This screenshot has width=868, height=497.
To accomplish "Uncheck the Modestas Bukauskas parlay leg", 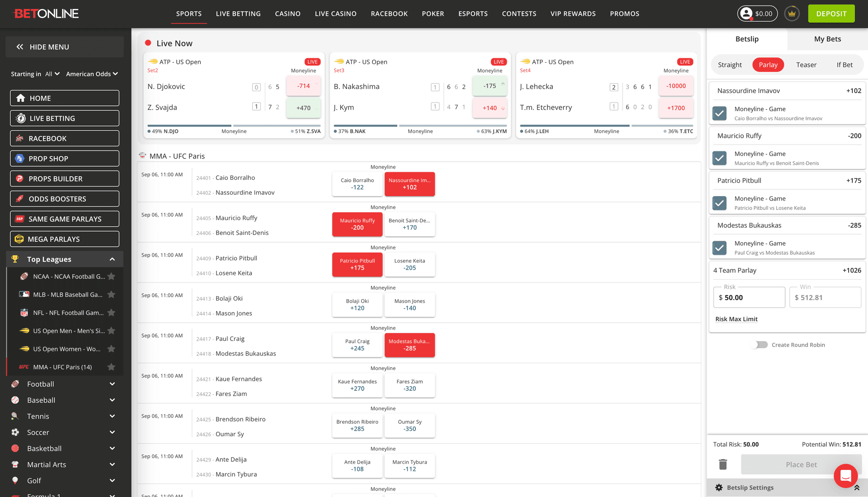I will [x=719, y=248].
